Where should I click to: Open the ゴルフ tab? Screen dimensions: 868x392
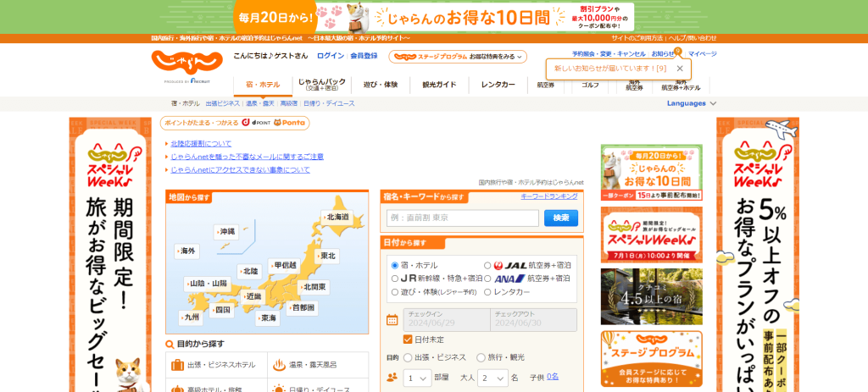tap(590, 86)
